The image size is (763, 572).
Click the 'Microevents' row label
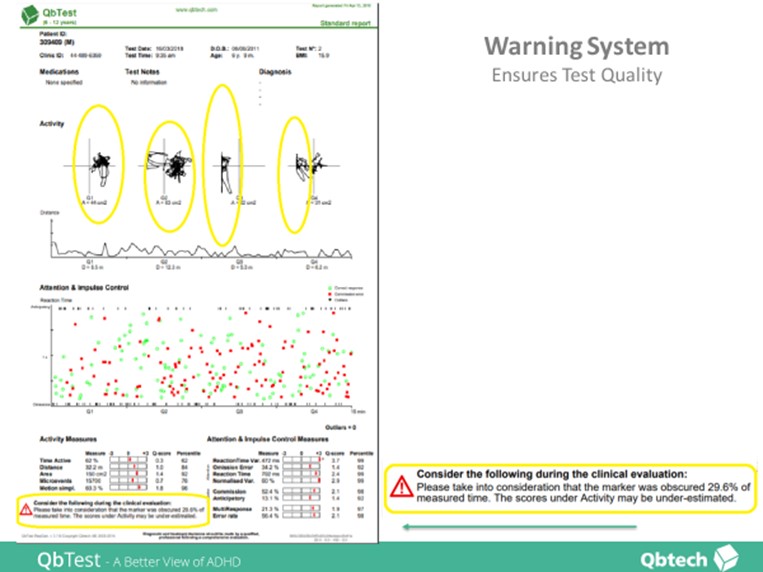pyautogui.click(x=55, y=480)
